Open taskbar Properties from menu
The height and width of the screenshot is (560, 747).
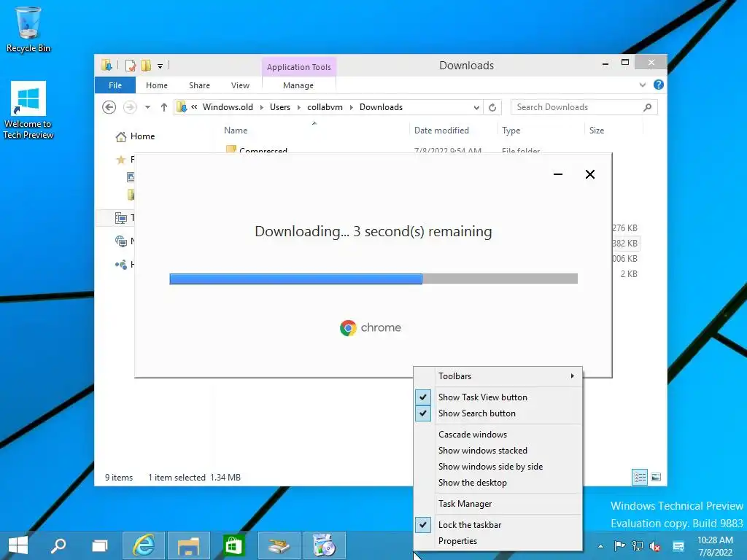pyautogui.click(x=498, y=541)
